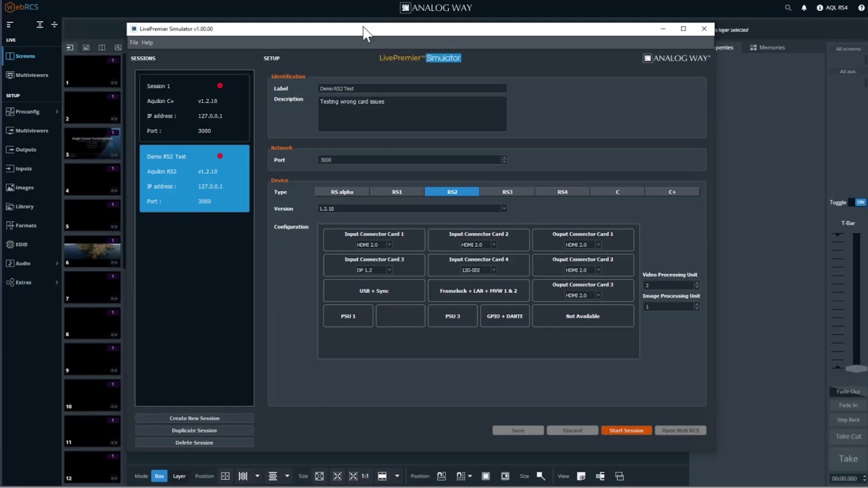Click the EDID icon in WebRCS sidebar
The height and width of the screenshot is (488, 868).
coord(10,245)
